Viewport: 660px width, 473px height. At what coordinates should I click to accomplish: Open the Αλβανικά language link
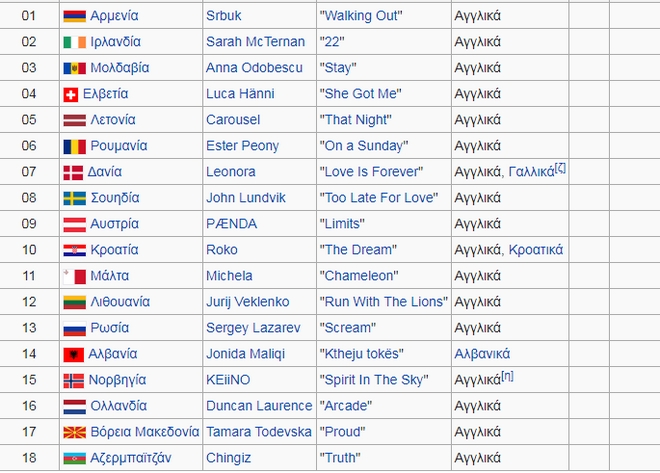(482, 354)
